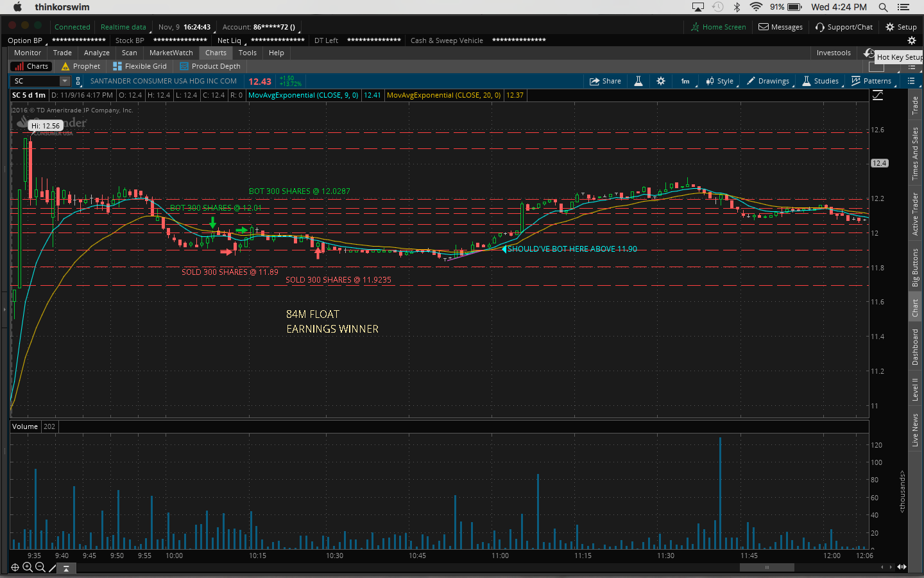Open the Apple menu
The image size is (924, 578).
click(17, 7)
